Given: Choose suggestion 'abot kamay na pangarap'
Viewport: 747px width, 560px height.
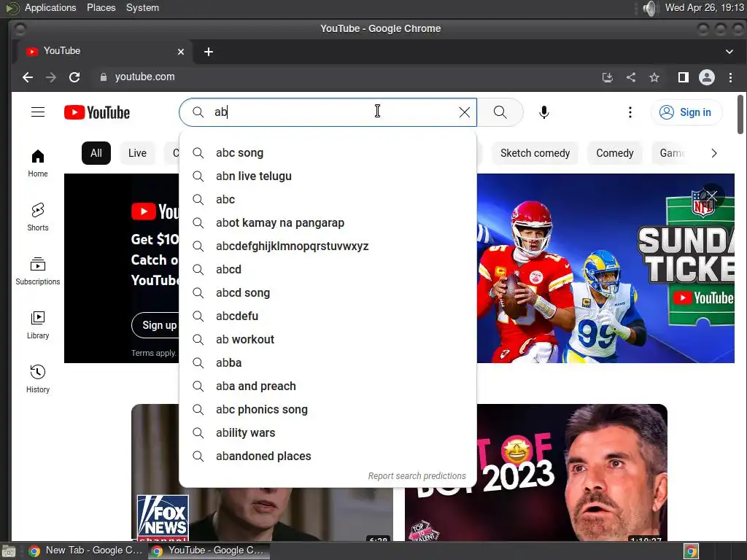Looking at the screenshot, I should tap(328, 223).
